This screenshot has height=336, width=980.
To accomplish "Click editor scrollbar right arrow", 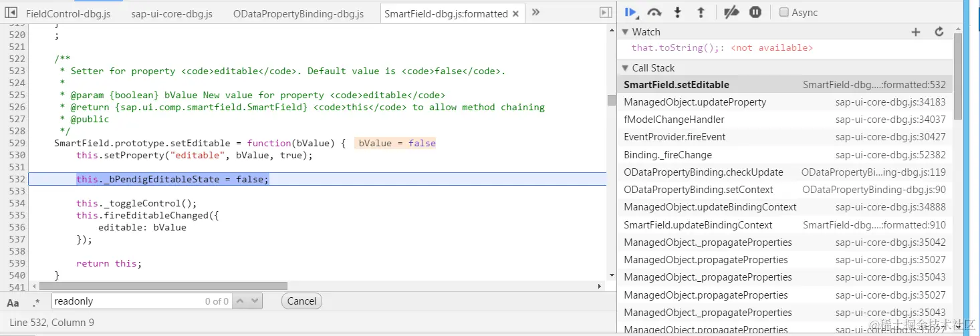I will tap(599, 286).
